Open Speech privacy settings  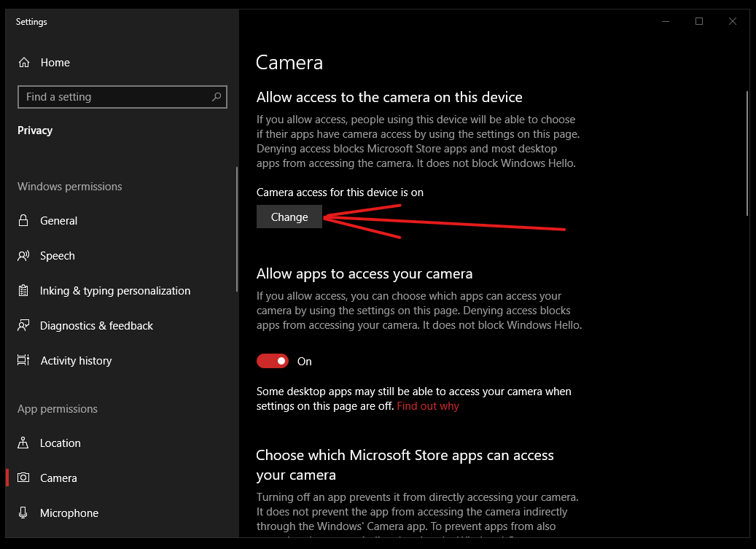tap(58, 256)
